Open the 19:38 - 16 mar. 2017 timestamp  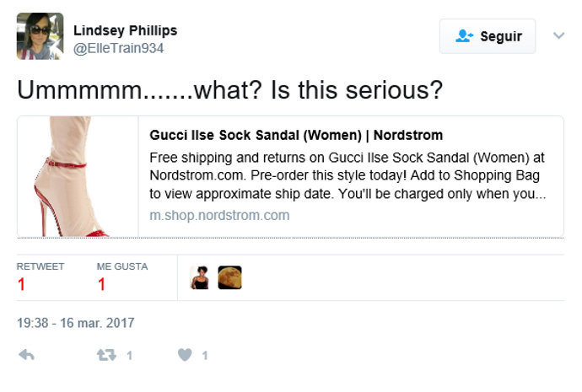pyautogui.click(x=75, y=323)
